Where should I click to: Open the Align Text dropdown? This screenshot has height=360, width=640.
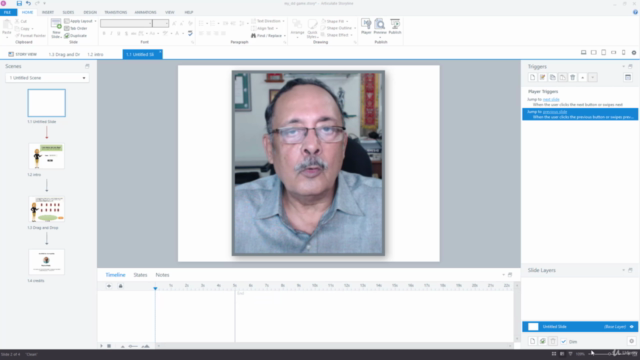264,28
